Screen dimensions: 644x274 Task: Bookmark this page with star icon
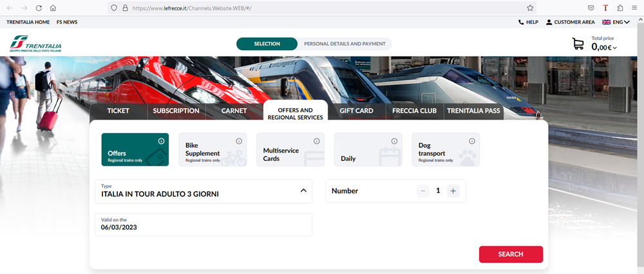[x=530, y=8]
